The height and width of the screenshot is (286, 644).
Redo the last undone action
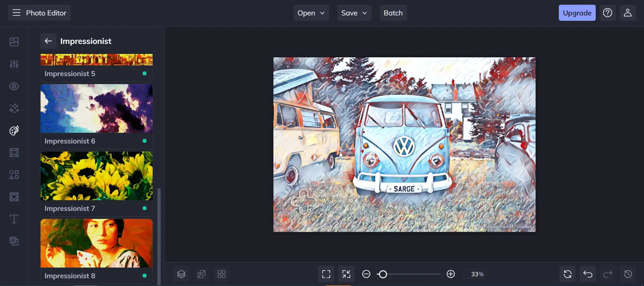(x=608, y=274)
